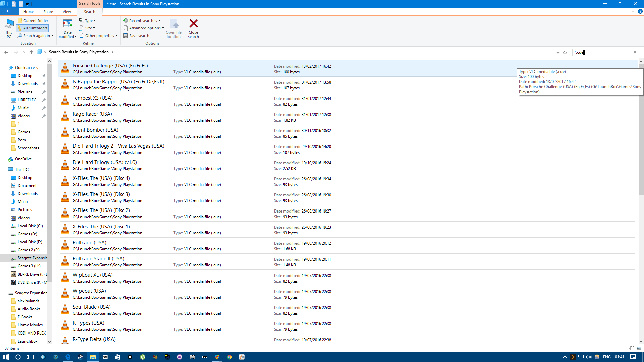Select Rollcage Stage II (USA) file
The image size is (644, 362).
(x=347, y=262)
